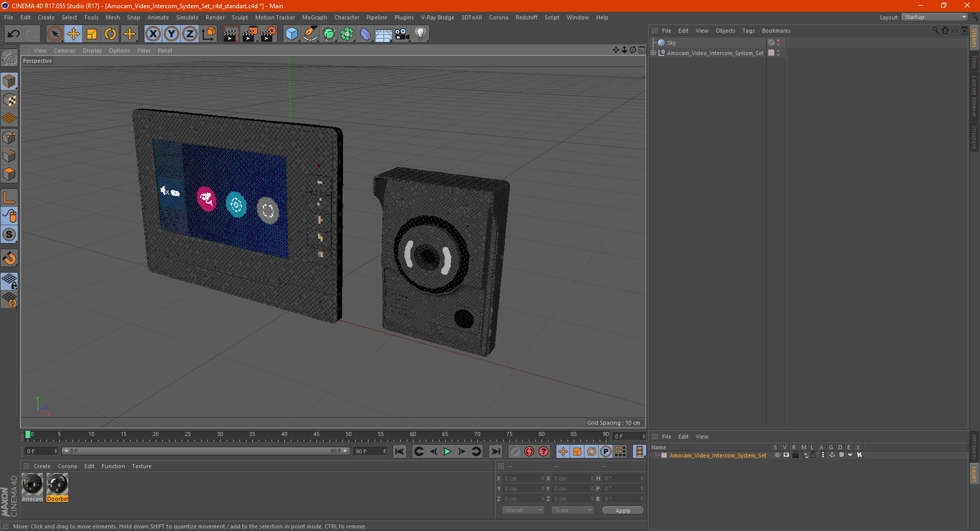This screenshot has height=531, width=980.
Task: Select Points mode in left toolbar
Action: click(x=9, y=137)
